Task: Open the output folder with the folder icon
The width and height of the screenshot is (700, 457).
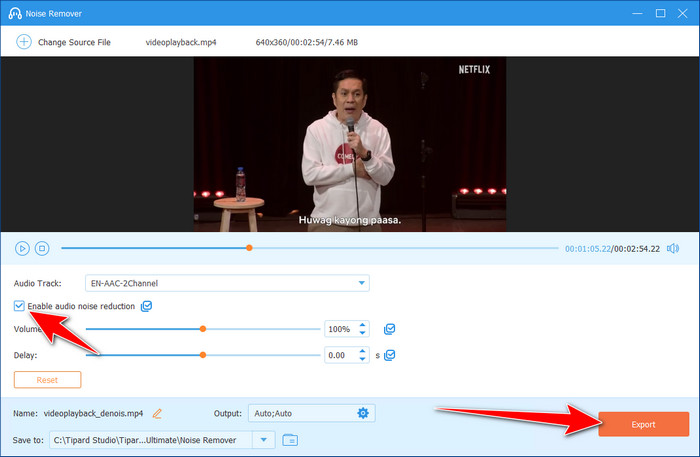Action: 290,440
